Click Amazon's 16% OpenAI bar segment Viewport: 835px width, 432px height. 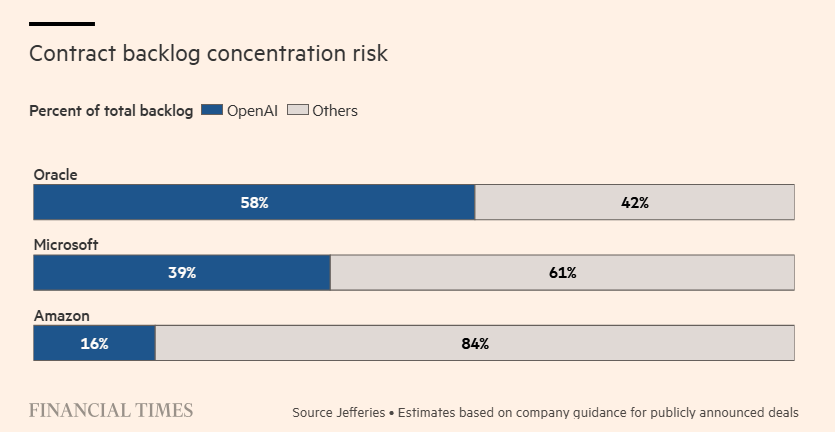point(94,343)
